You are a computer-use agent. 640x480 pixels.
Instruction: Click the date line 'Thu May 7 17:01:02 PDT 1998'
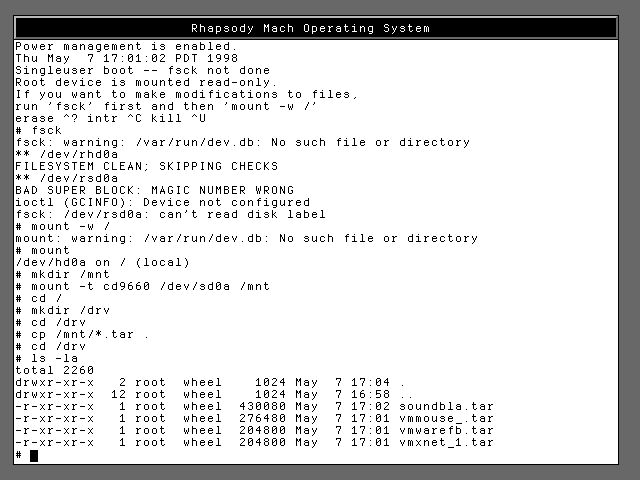point(127,58)
